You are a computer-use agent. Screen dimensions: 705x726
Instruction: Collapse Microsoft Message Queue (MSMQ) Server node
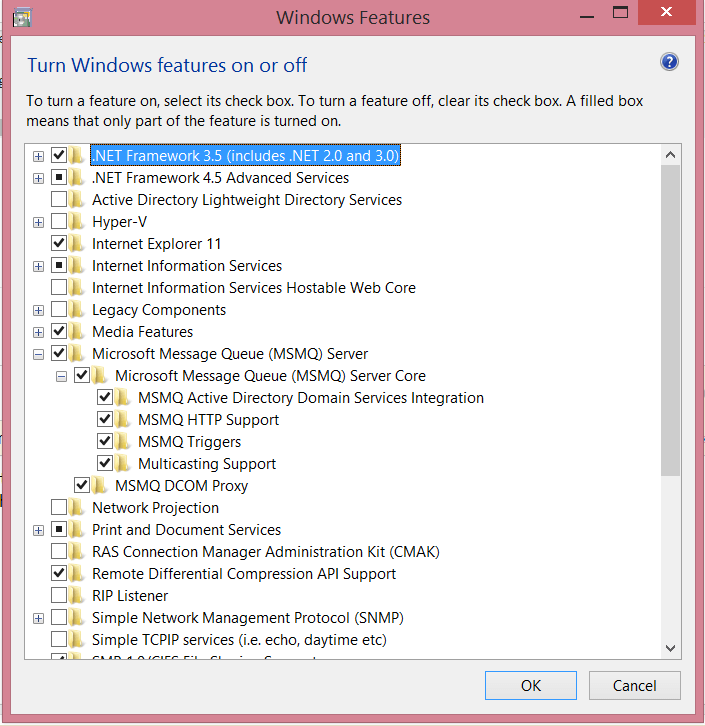(x=38, y=355)
